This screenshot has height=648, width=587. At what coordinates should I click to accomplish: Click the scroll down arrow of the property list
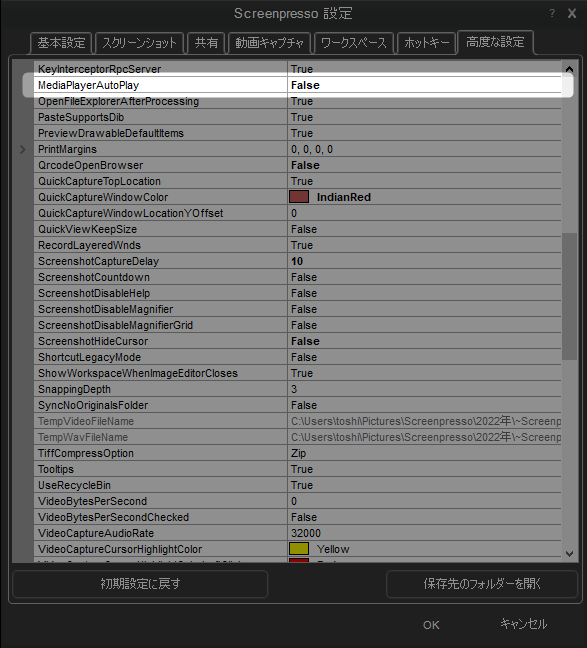coord(569,554)
